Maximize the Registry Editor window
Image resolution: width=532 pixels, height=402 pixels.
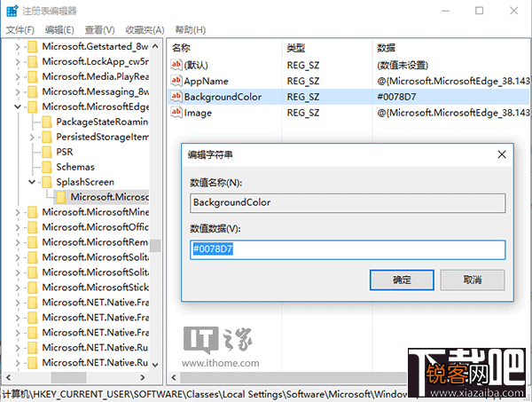click(479, 11)
